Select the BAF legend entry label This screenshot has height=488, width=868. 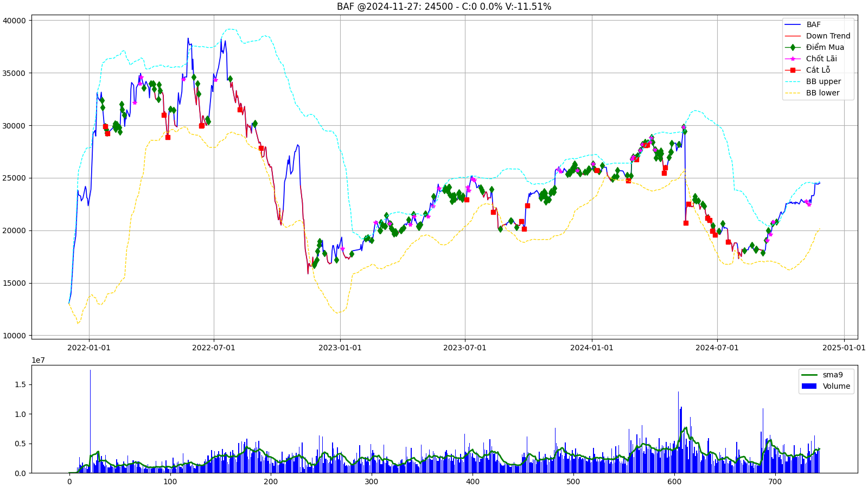pos(813,24)
